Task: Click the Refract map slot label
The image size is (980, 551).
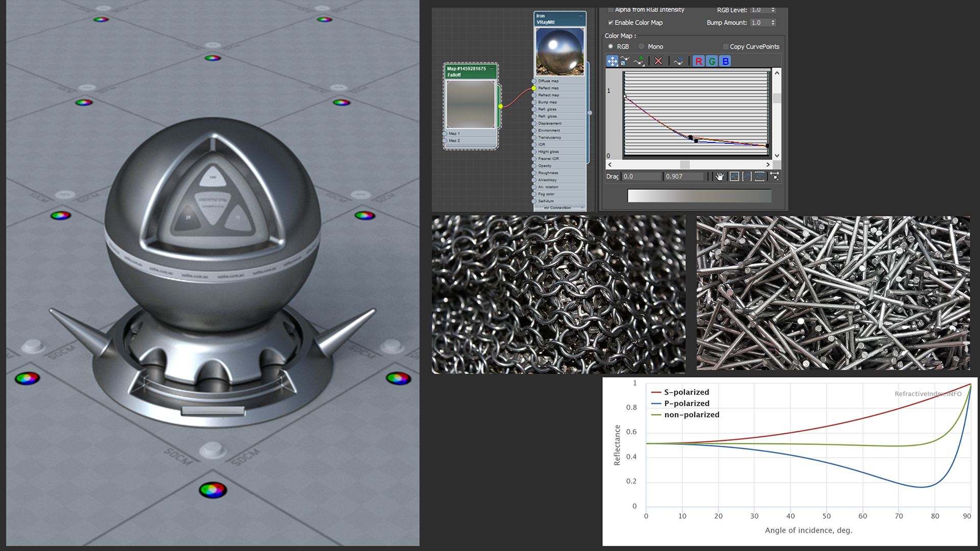Action: [x=549, y=95]
